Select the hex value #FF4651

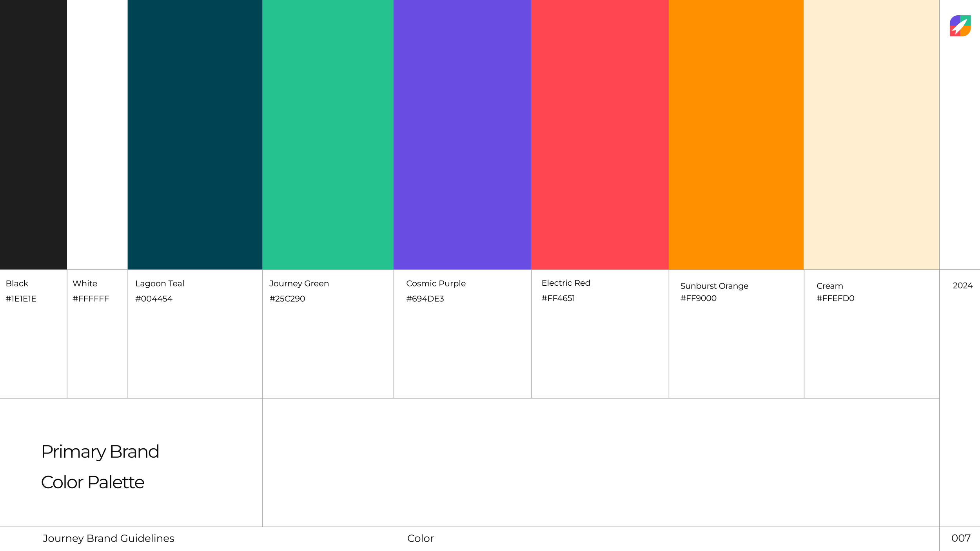tap(558, 298)
